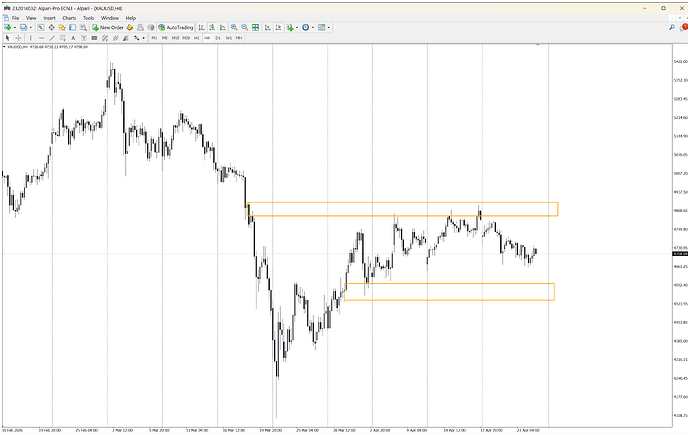690x435 pixels.
Task: Click the New Order button
Action: [108, 27]
